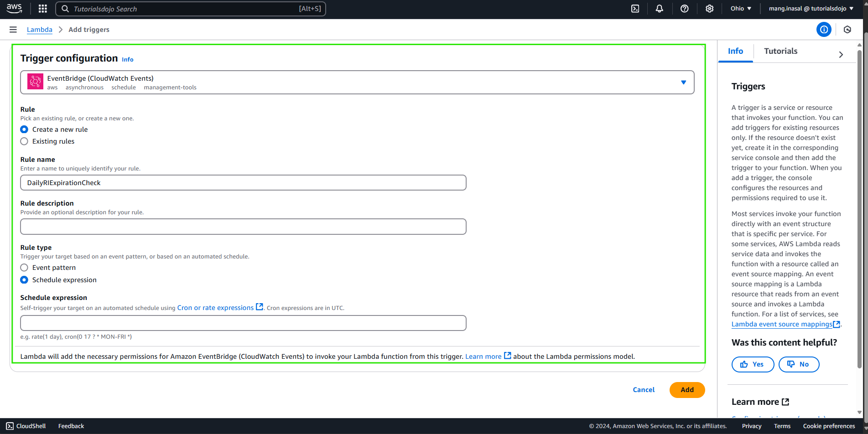868x434 pixels.
Task: Open the services grid menu
Action: tap(43, 9)
